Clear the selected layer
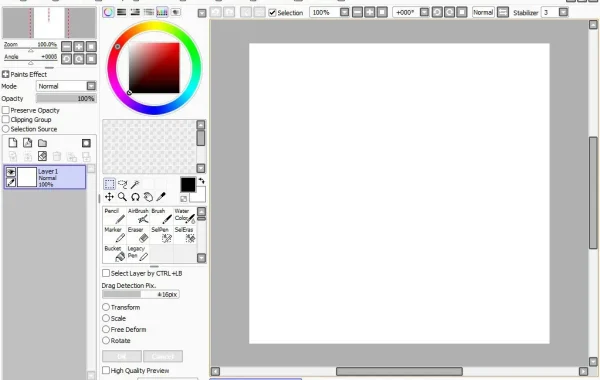The image size is (600, 380). click(x=42, y=156)
